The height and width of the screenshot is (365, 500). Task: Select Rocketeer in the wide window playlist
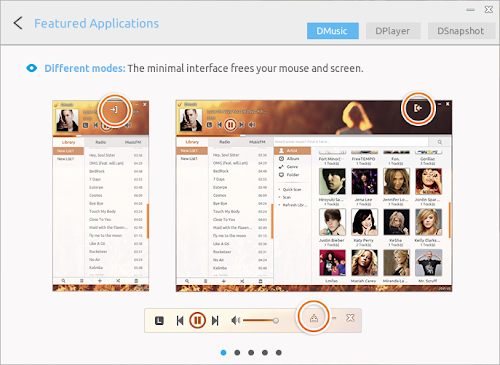click(240, 252)
